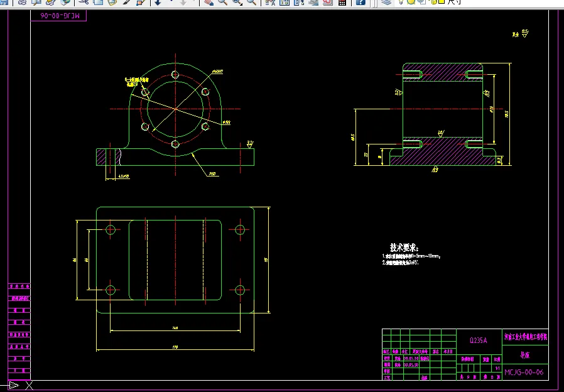564x392 pixels.
Task: Activate the Pan realtime hand tool
Action: (x=208, y=2)
